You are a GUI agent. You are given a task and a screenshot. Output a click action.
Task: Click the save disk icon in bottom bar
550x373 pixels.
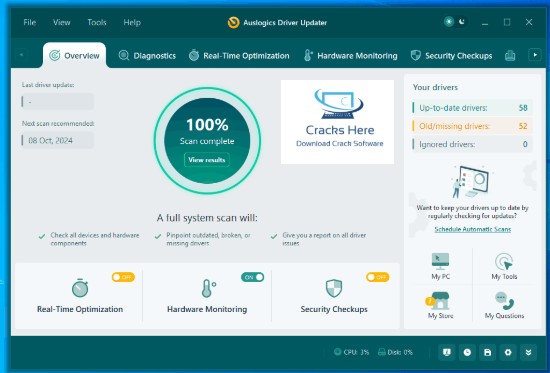[488, 352]
